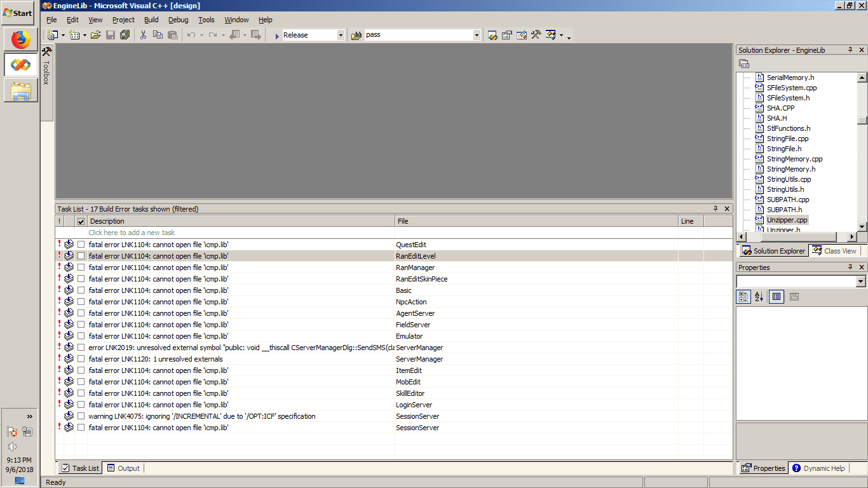Click the Cut scissors icon
Screen dimensions: 868x488
[x=143, y=35]
